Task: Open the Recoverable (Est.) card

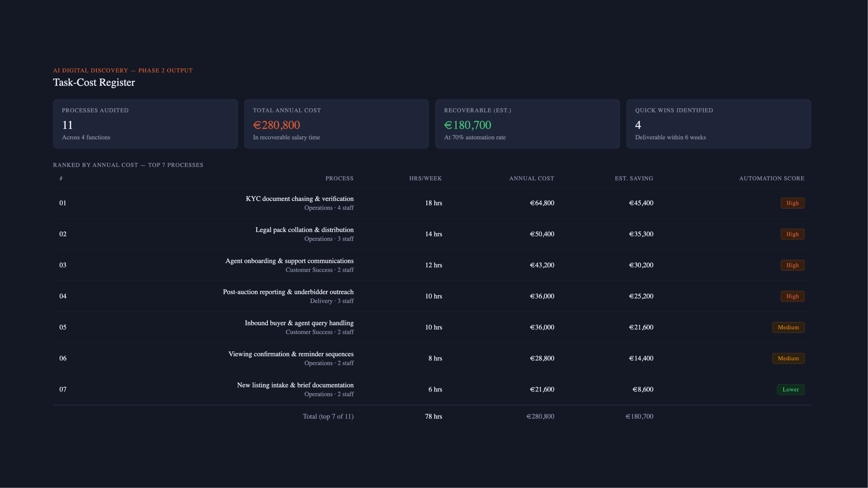Action: (527, 124)
